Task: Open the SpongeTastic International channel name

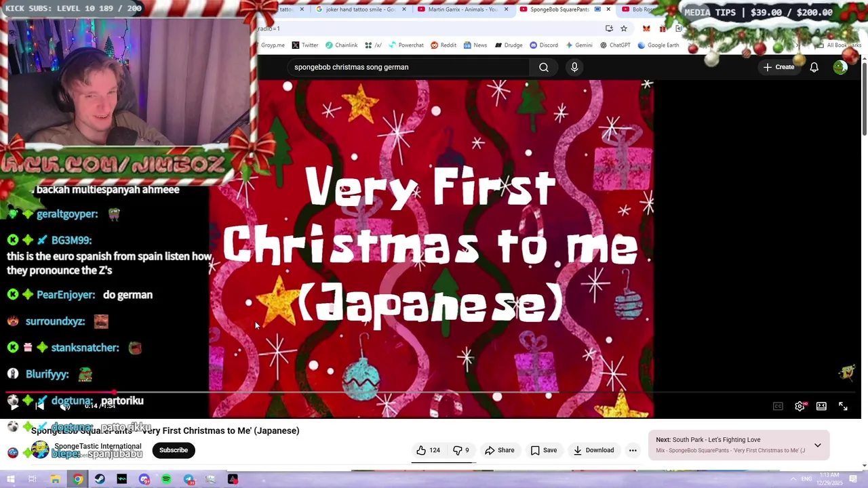Action: (x=98, y=446)
